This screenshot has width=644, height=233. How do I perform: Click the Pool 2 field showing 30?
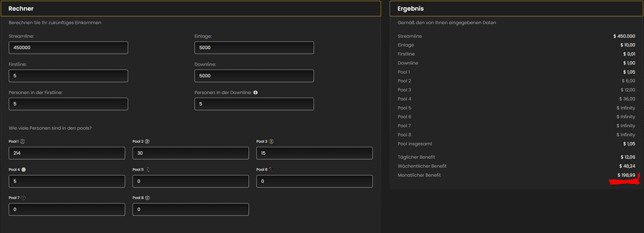(191, 153)
